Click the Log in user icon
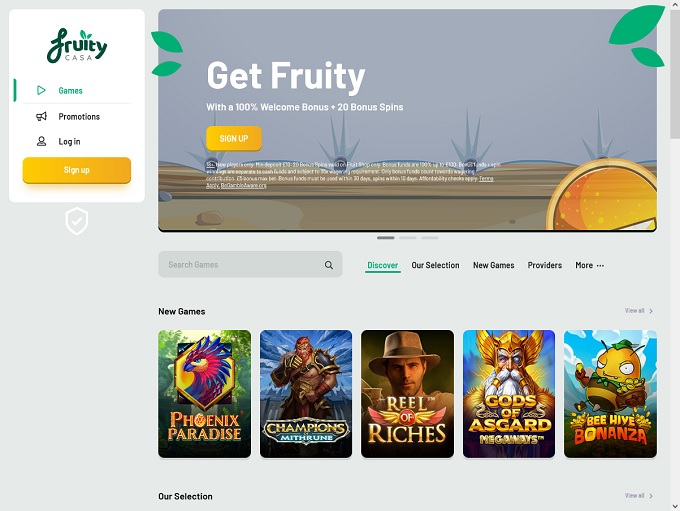The width and height of the screenshot is (680, 511). [41, 141]
